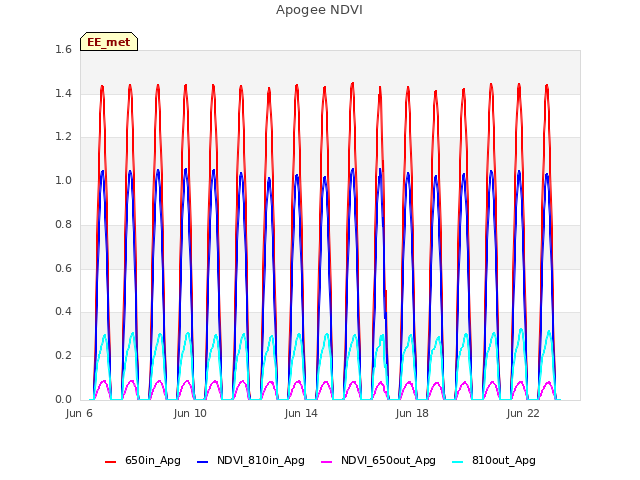Viewport: 640px width, 480px height.
Task: Select the 810out_Apg legend label
Action: click(x=504, y=460)
